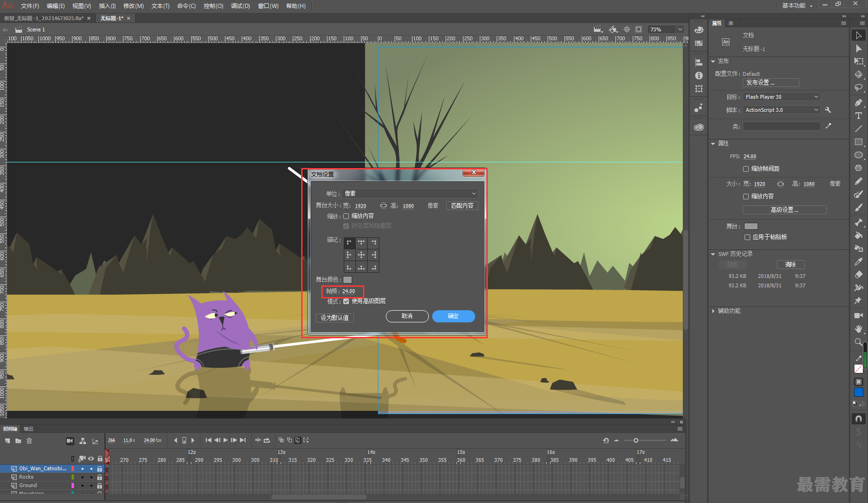Open the Commands menu
This screenshot has height=503, width=868.
click(187, 6)
